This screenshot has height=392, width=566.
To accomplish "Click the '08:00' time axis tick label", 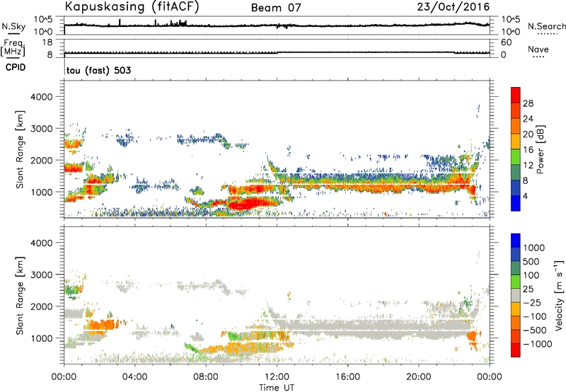I will point(206,377).
